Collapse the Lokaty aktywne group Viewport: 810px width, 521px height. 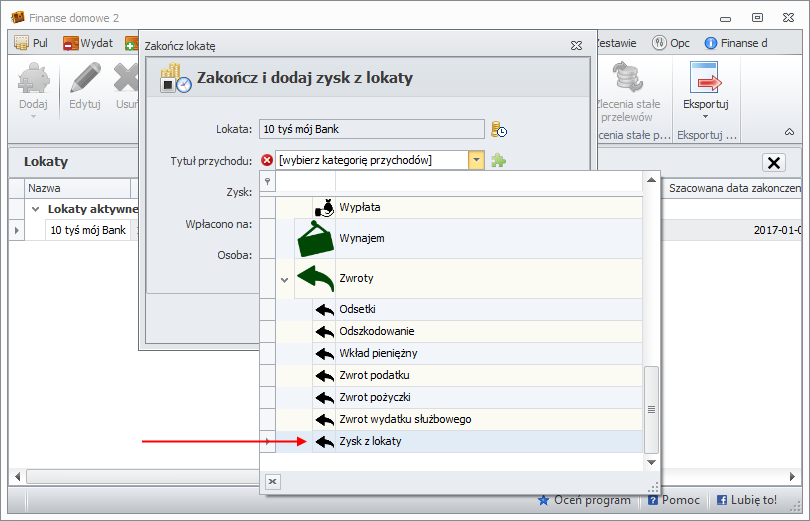pyautogui.click(x=36, y=209)
